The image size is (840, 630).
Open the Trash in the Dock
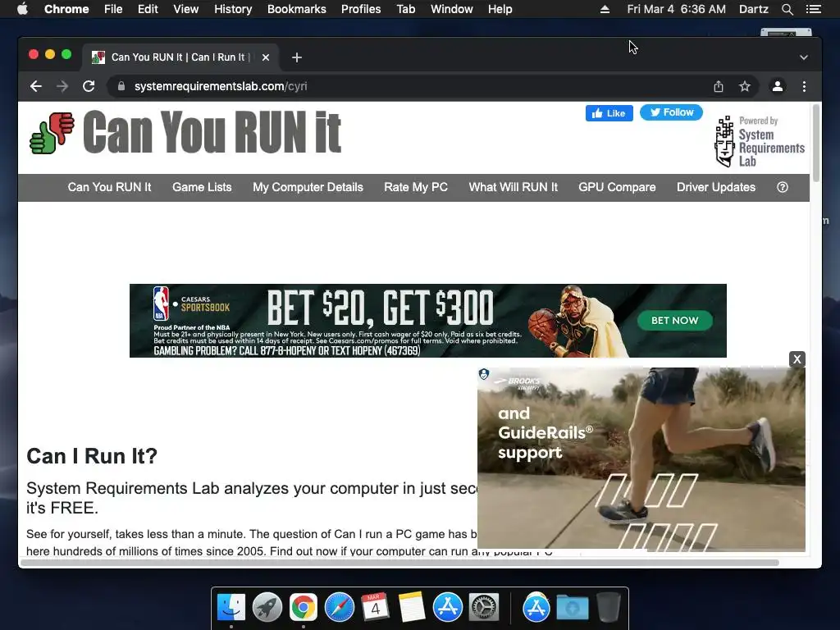[x=609, y=608]
